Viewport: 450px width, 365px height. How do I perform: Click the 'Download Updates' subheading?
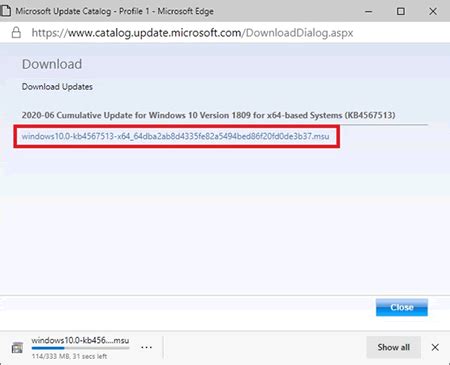pos(57,87)
